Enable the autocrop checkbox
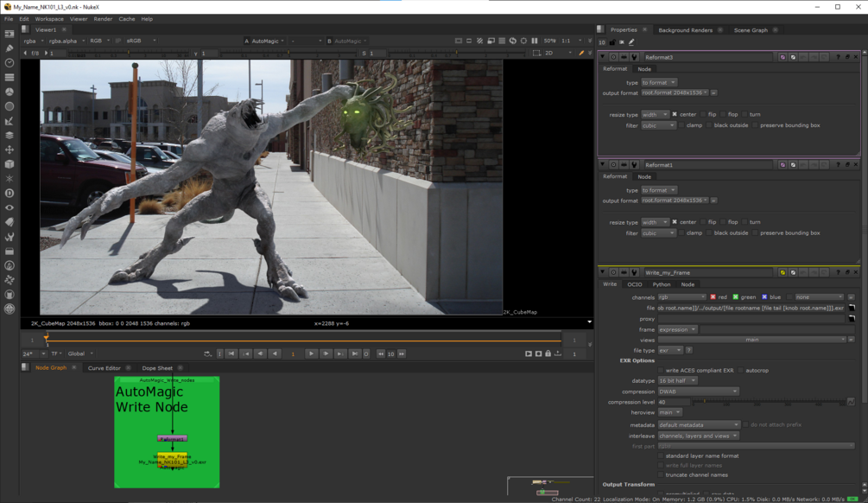The height and width of the screenshot is (503, 868). (741, 370)
